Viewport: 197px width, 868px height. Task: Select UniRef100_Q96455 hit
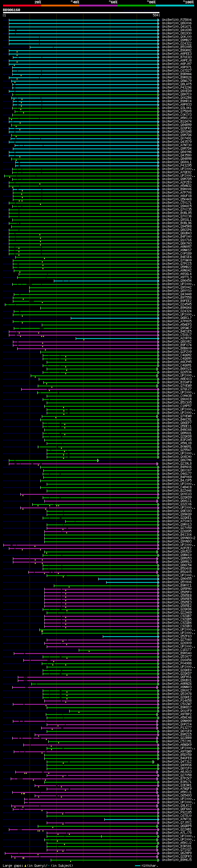[x=177, y=579]
